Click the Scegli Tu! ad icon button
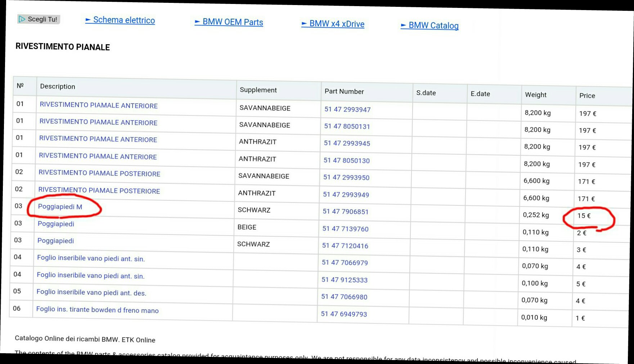Viewport: 634px width, 364px height. pyautogui.click(x=39, y=19)
